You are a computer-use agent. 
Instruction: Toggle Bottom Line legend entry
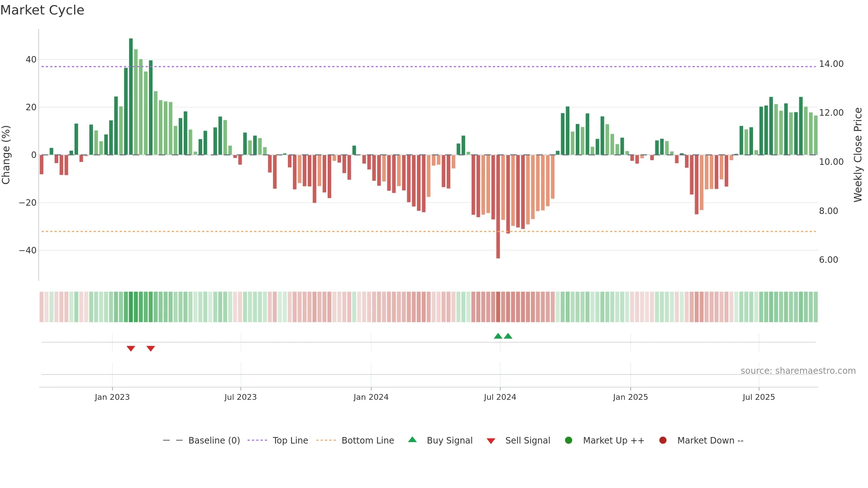point(355,440)
